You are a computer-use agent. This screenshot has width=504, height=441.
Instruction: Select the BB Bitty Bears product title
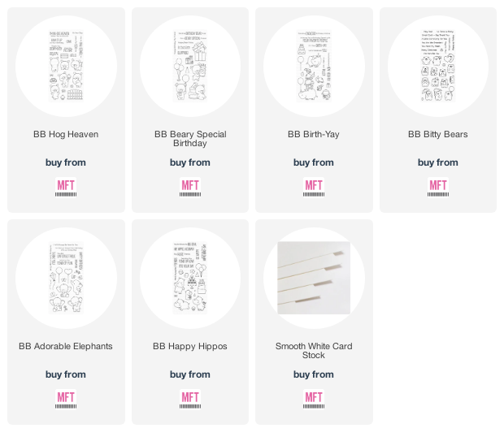(x=438, y=134)
